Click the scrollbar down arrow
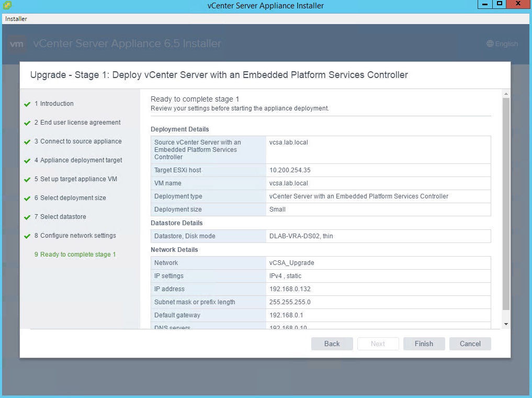532x398 pixels. point(506,324)
